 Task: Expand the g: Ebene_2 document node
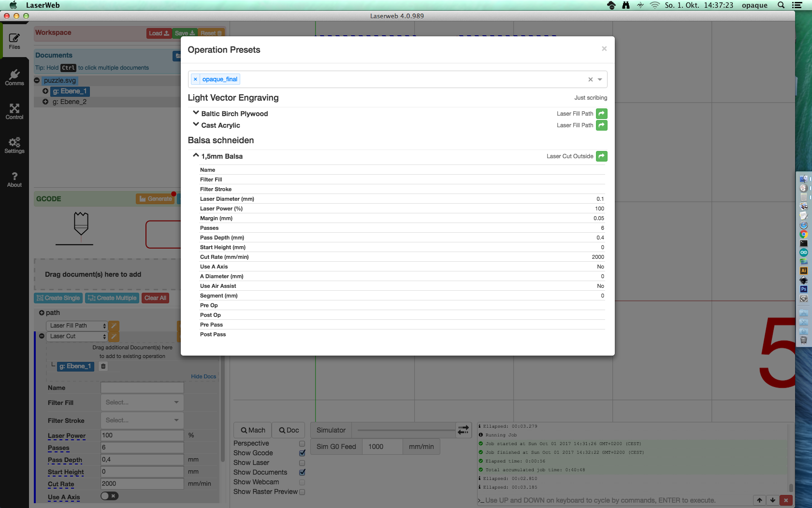[45, 102]
